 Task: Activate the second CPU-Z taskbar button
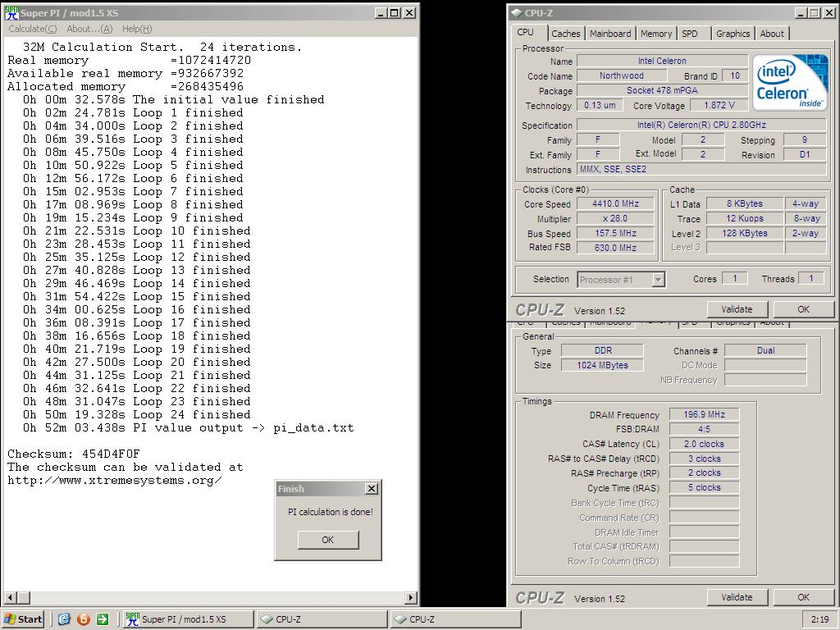click(455, 619)
